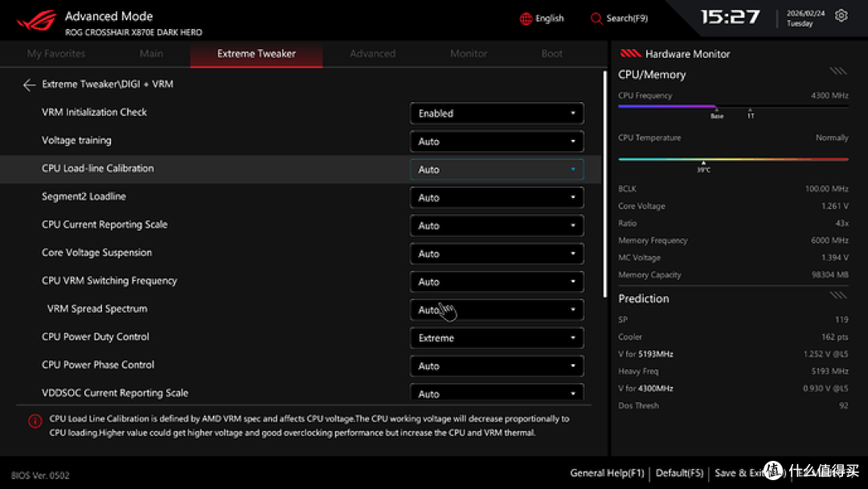Switch to Boot tab

pos(552,54)
